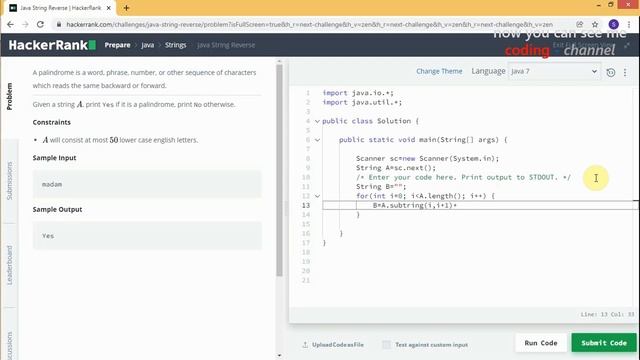Open the Strings breadcrumb link

pyautogui.click(x=176, y=45)
